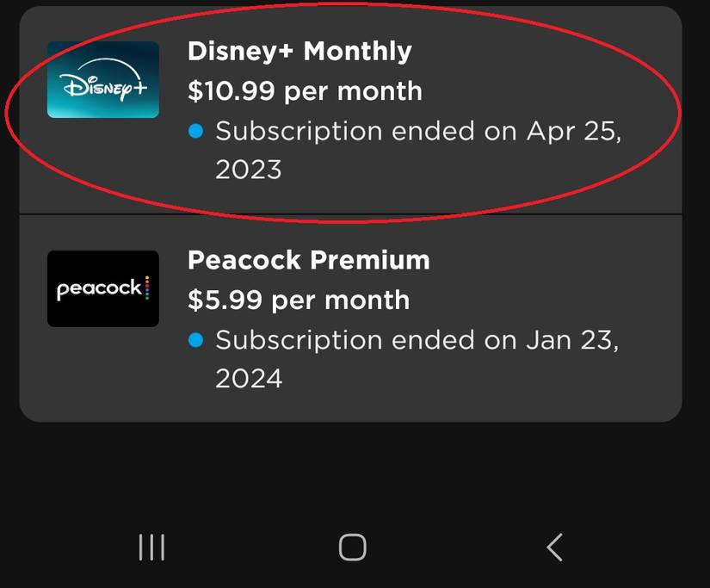The image size is (710, 588).
Task: Tap the colored dots on the Peacock logo
Action: click(x=146, y=288)
